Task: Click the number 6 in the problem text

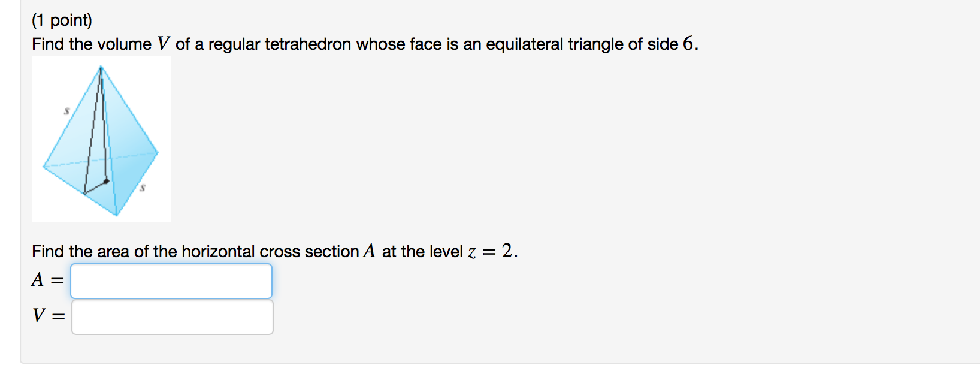Action: pyautogui.click(x=689, y=43)
